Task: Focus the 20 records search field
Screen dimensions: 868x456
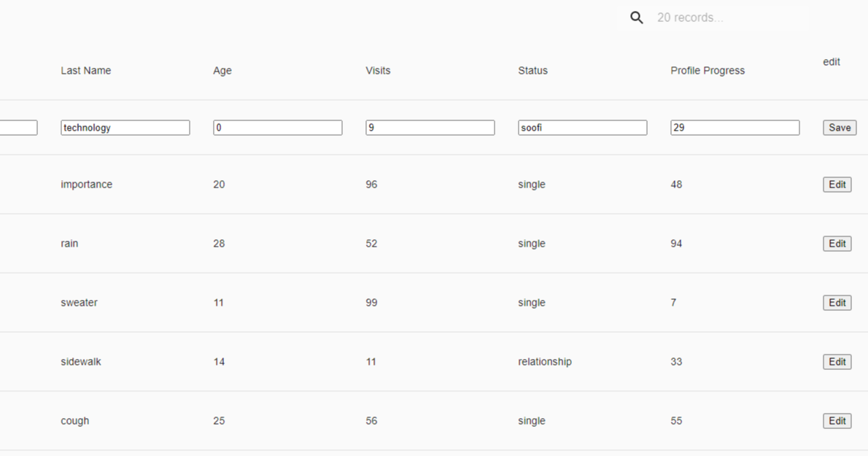Action: point(729,18)
